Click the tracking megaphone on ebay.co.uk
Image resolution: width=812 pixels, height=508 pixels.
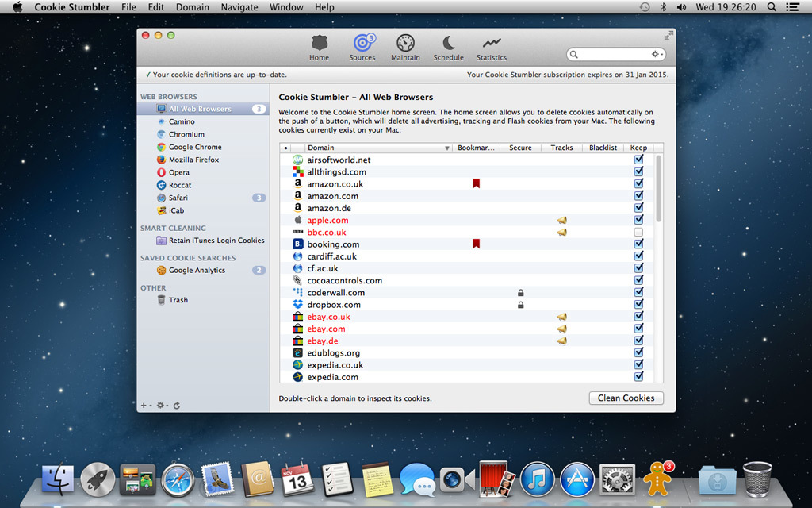tap(561, 317)
